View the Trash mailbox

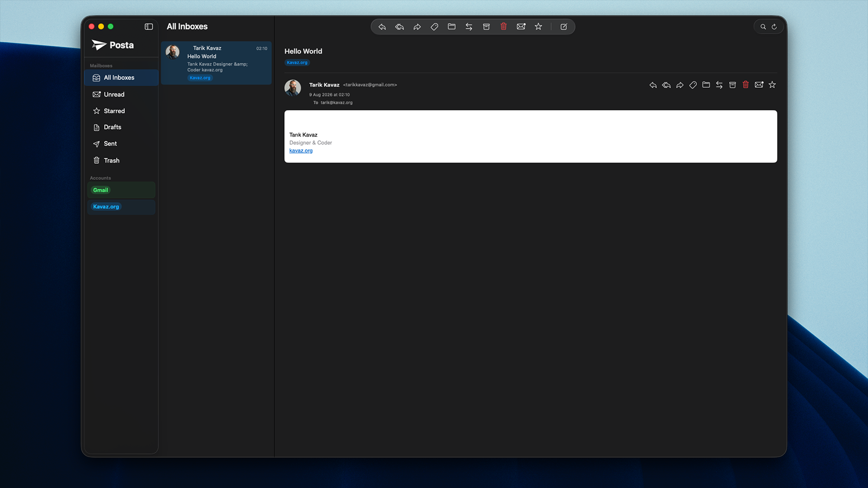click(x=122, y=160)
